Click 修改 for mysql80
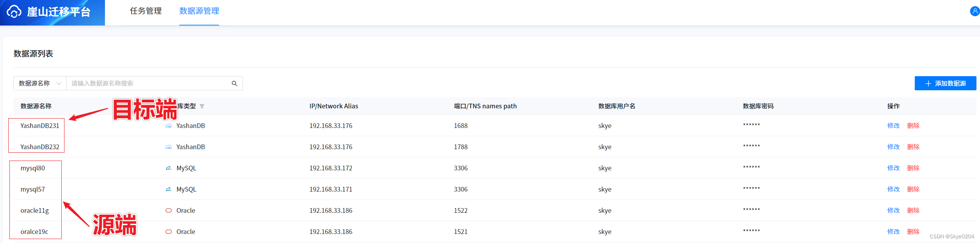 (x=893, y=168)
